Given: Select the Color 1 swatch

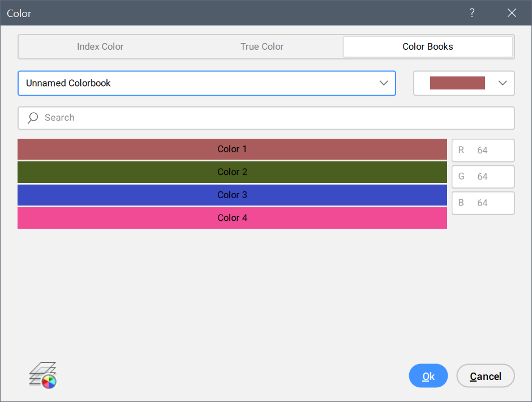Looking at the screenshot, I should 232,149.
